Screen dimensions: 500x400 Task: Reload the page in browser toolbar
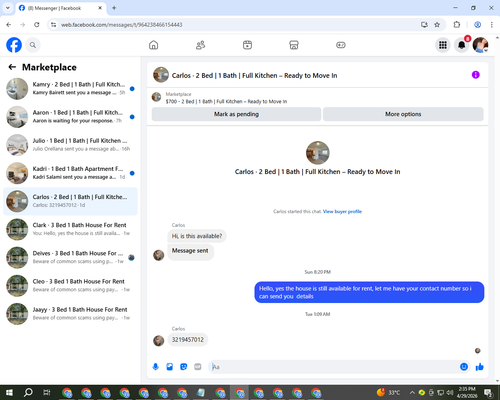(37, 25)
